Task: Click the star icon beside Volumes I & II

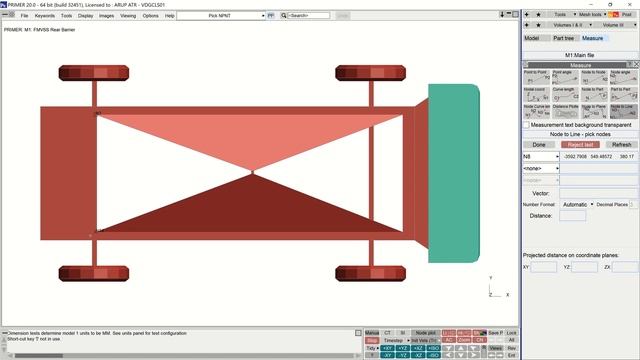Action: click(538, 25)
